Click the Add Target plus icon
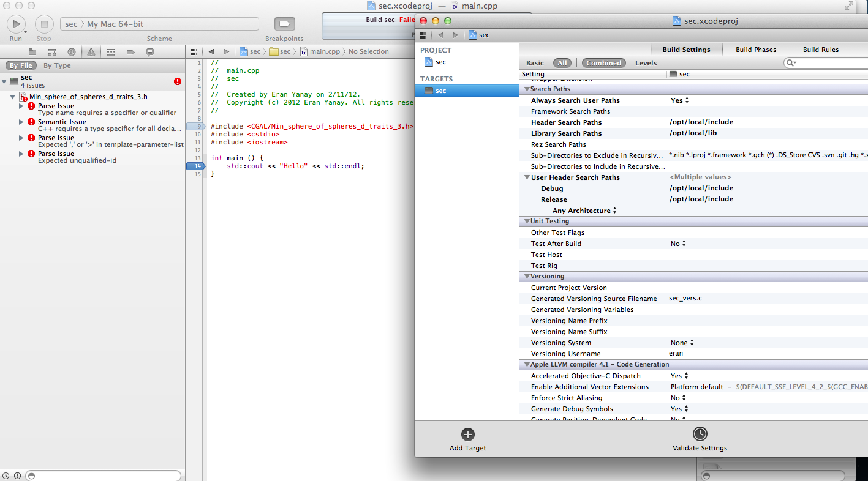Viewport: 868px width, 481px height. [468, 434]
